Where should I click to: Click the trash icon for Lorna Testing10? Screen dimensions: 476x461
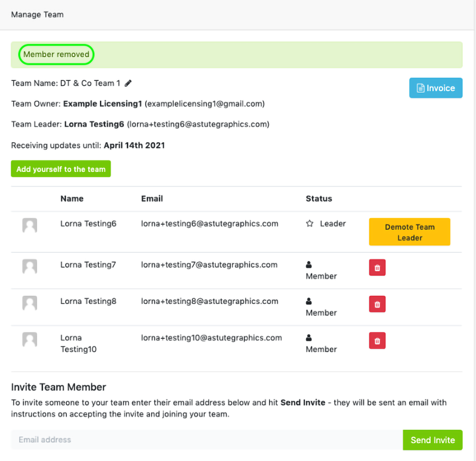click(x=377, y=340)
